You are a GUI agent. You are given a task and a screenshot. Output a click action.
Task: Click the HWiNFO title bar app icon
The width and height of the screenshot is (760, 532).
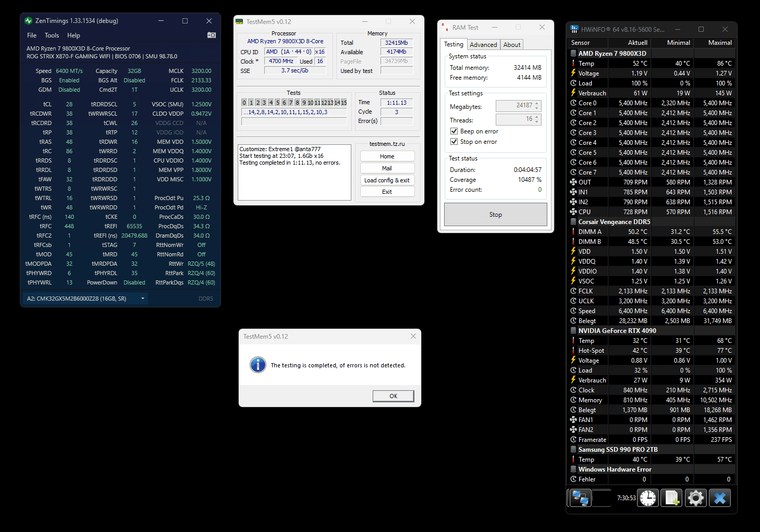coord(574,29)
